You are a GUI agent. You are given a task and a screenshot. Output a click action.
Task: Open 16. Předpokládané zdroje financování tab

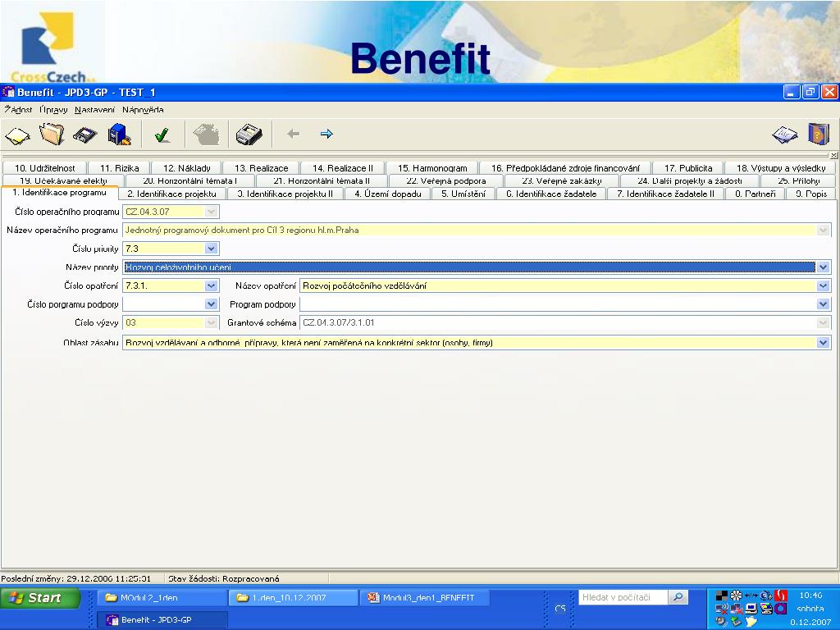click(565, 168)
